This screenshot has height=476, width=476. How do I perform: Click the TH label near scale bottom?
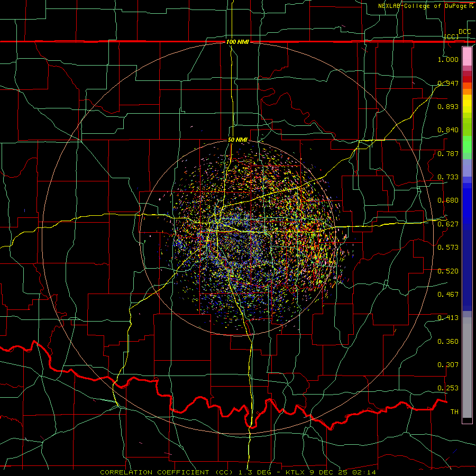(x=454, y=412)
